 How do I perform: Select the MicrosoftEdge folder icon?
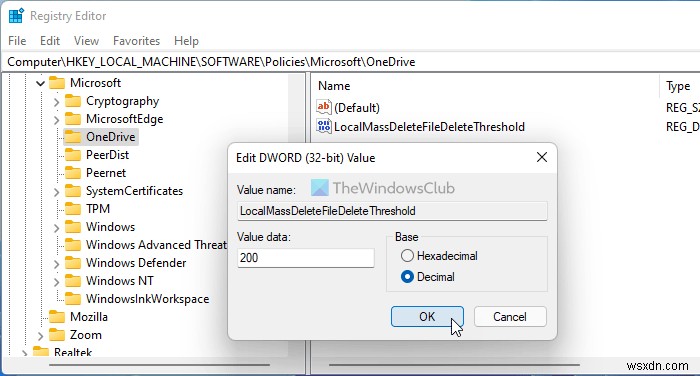pos(73,119)
